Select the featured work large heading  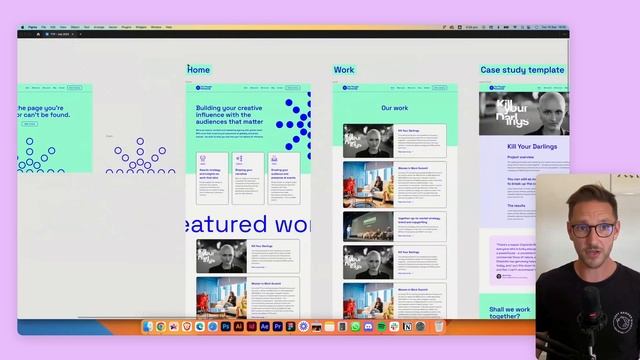click(248, 224)
